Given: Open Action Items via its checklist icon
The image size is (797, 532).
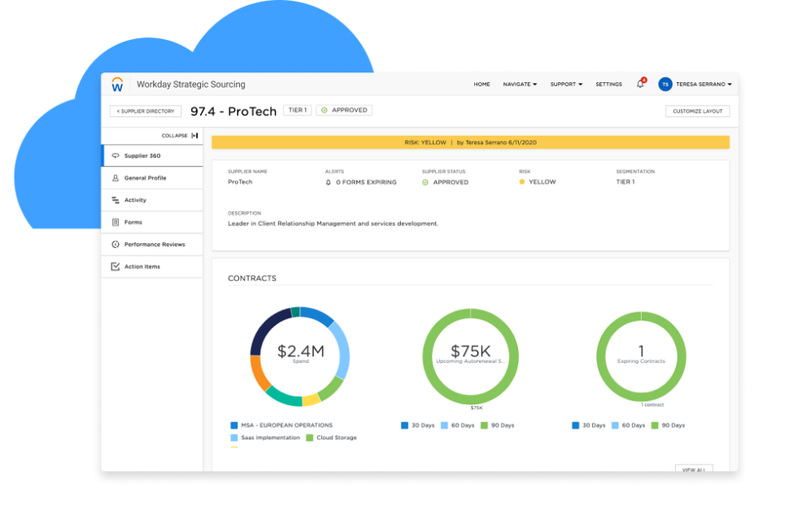Looking at the screenshot, I should pos(115,266).
